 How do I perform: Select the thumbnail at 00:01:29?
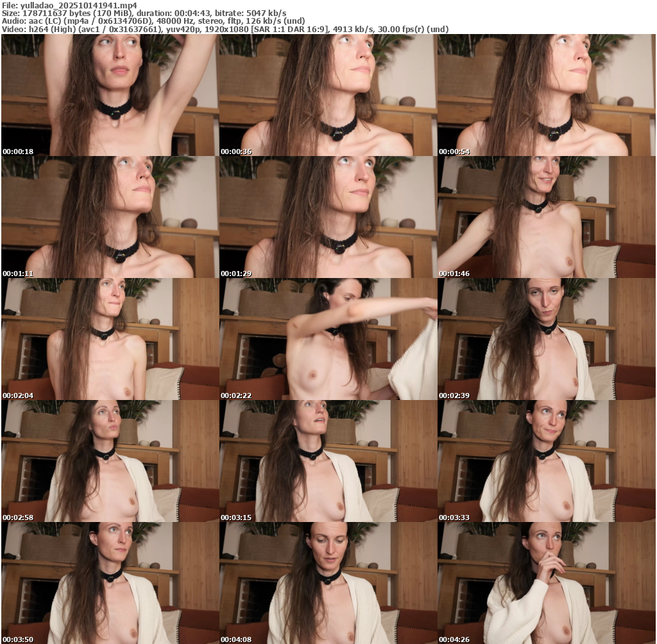pyautogui.click(x=328, y=217)
